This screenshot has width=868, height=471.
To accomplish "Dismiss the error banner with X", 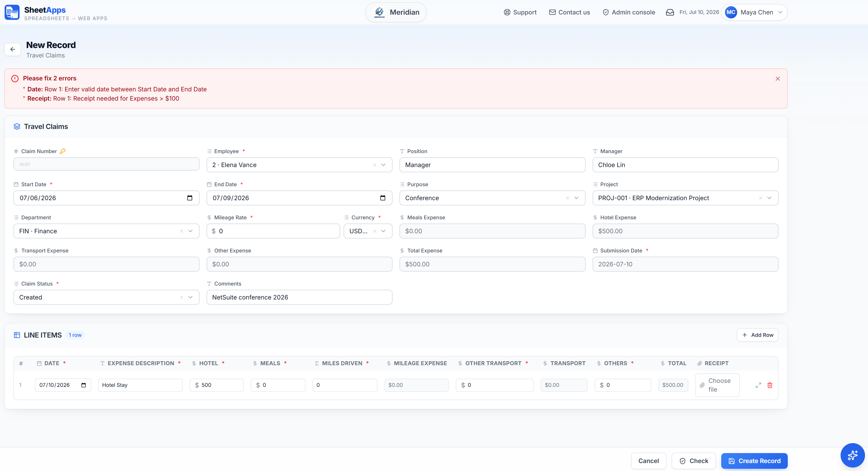I will pyautogui.click(x=777, y=79).
